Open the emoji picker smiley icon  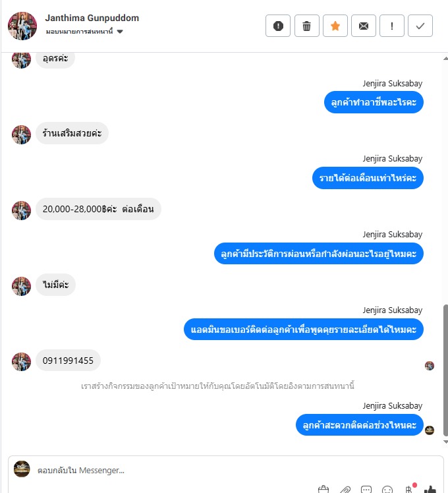click(x=387, y=489)
